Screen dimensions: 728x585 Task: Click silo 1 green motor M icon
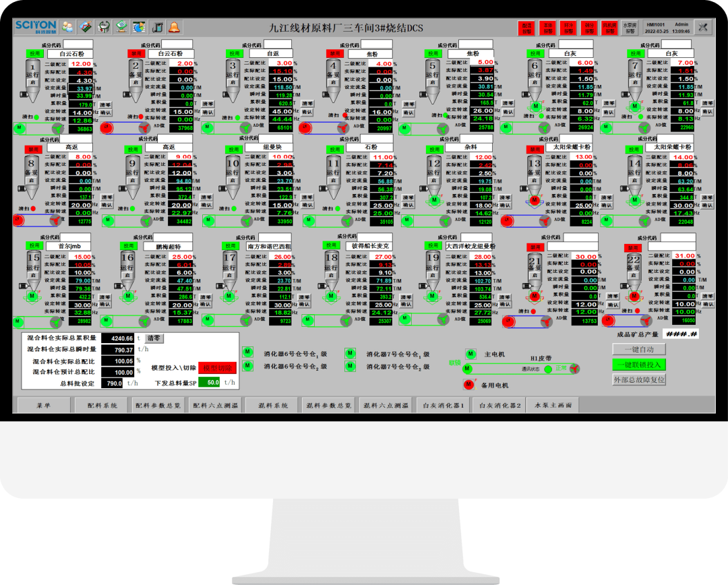[x=18, y=127]
